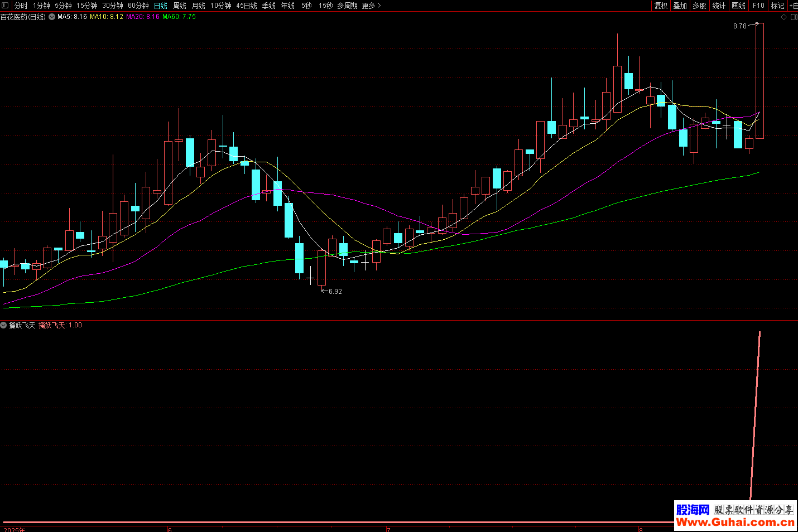The width and height of the screenshot is (798, 532).
Task: Click the 百花医药(日线) stock title
Action: [23, 17]
